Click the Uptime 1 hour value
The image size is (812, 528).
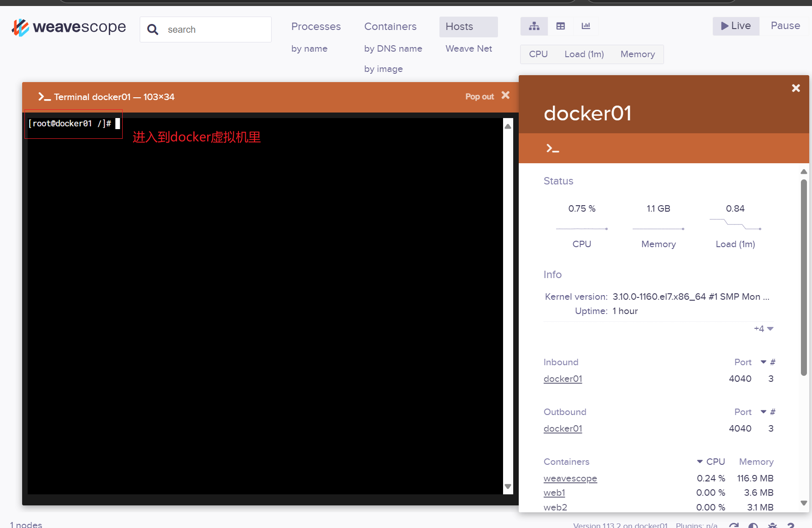(x=625, y=311)
